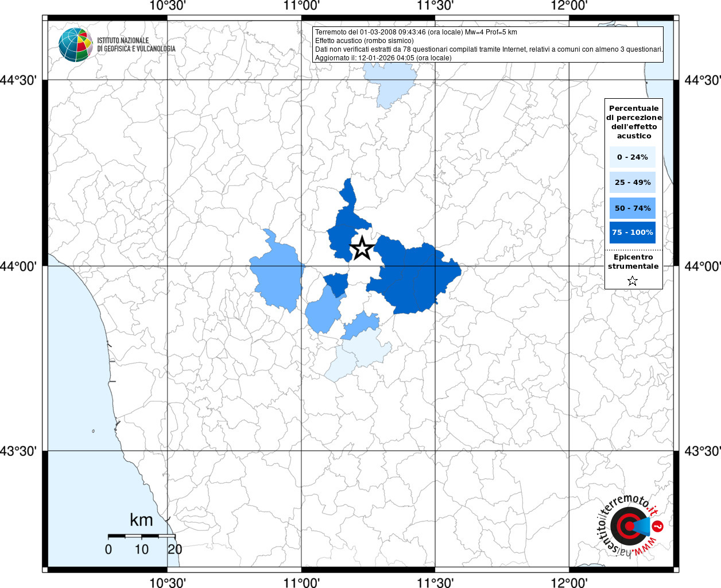Click the 'Dati non verificati' info line
Viewport: 721px width, 588px height.
coord(489,49)
